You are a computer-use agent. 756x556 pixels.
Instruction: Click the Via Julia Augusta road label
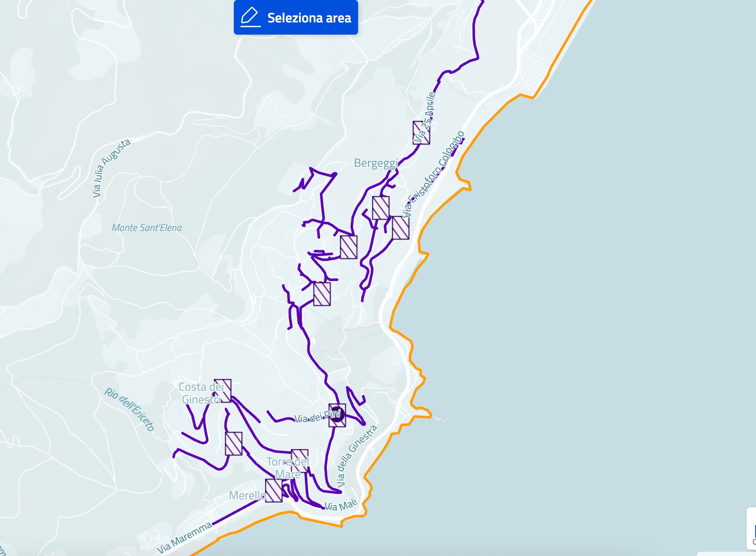pyautogui.click(x=111, y=168)
